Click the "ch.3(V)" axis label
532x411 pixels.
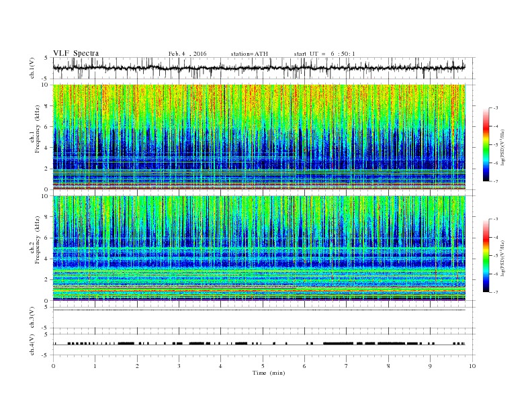32,318
